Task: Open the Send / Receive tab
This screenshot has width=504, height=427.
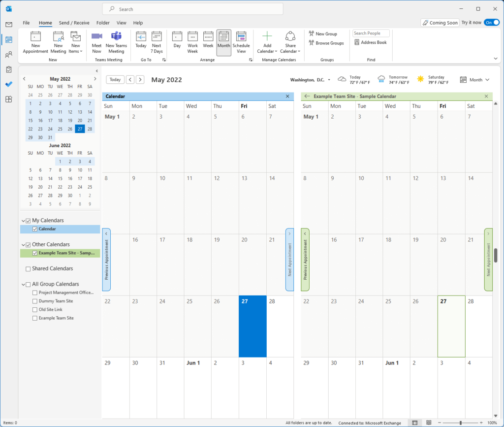Action: pos(74,23)
